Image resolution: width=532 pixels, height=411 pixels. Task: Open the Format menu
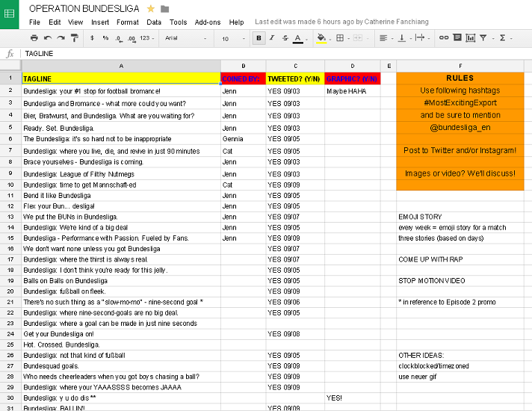tap(128, 22)
